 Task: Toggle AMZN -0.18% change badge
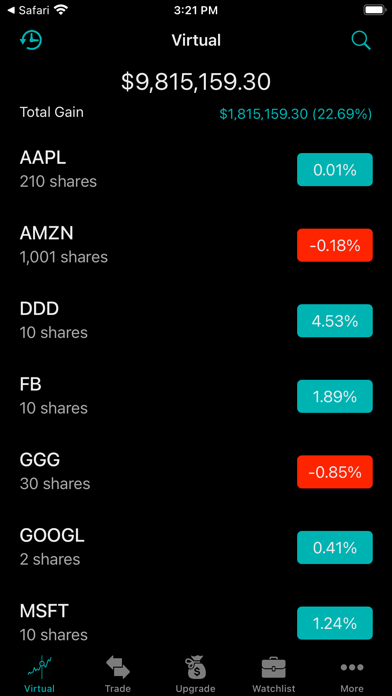[x=335, y=245]
